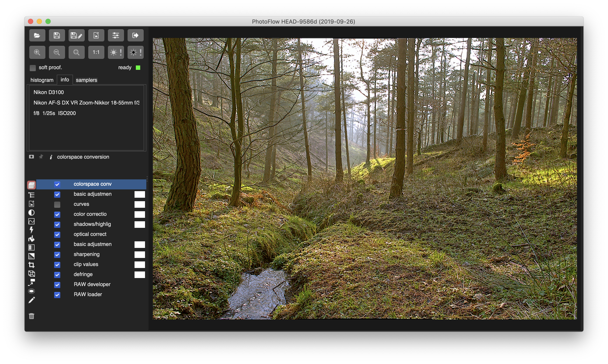Select the RAW developer layer
Viewport: 608px width, 364px height.
92,284
